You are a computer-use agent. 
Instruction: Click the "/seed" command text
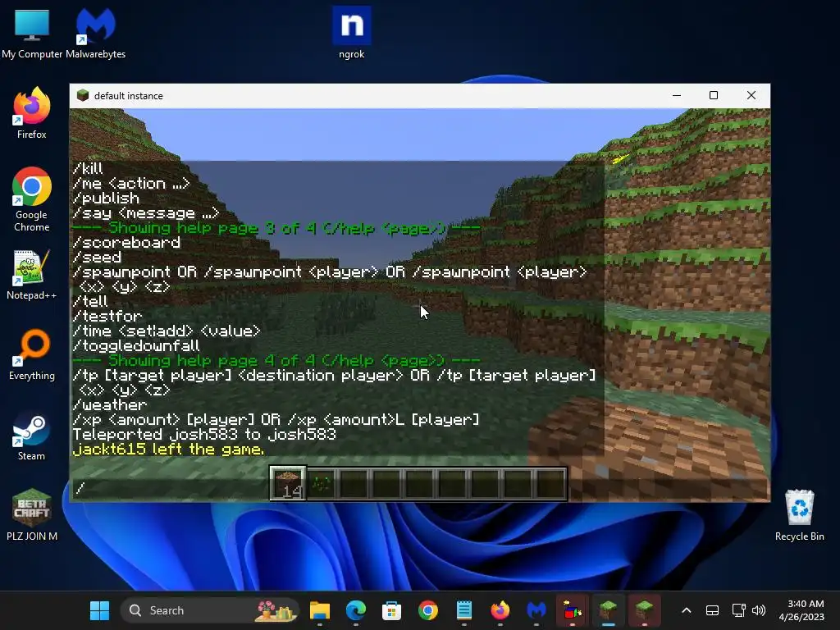tap(97, 258)
